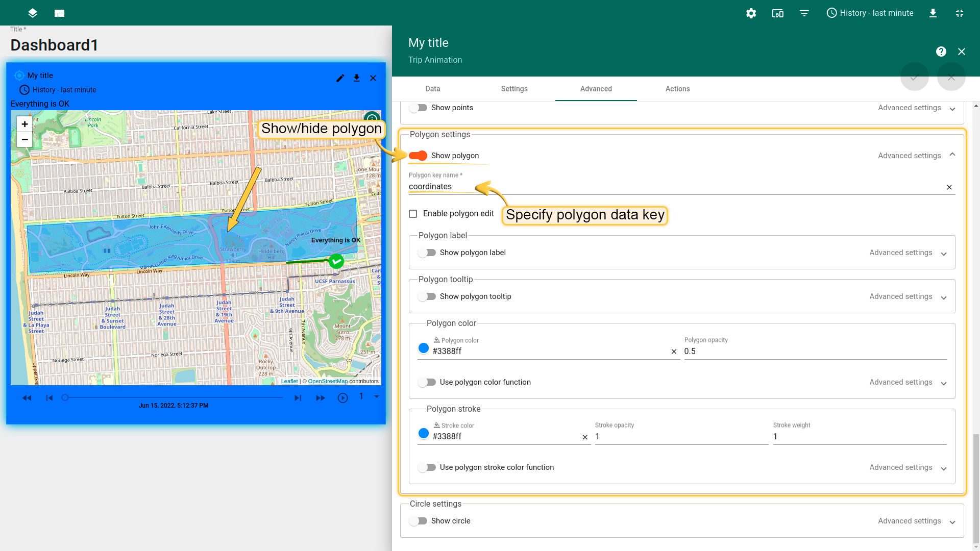Screen dimensions: 980x551
Task: Close the widget editor panel
Action: (x=961, y=52)
